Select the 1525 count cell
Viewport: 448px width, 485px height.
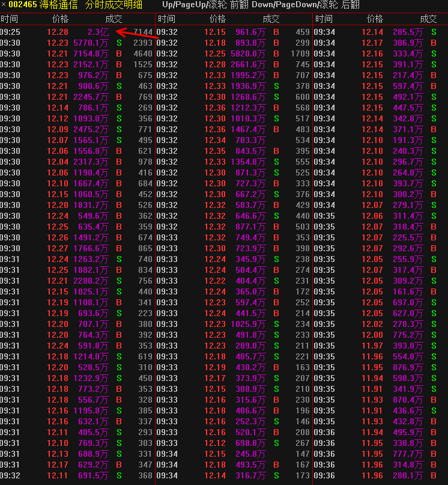(x=143, y=65)
